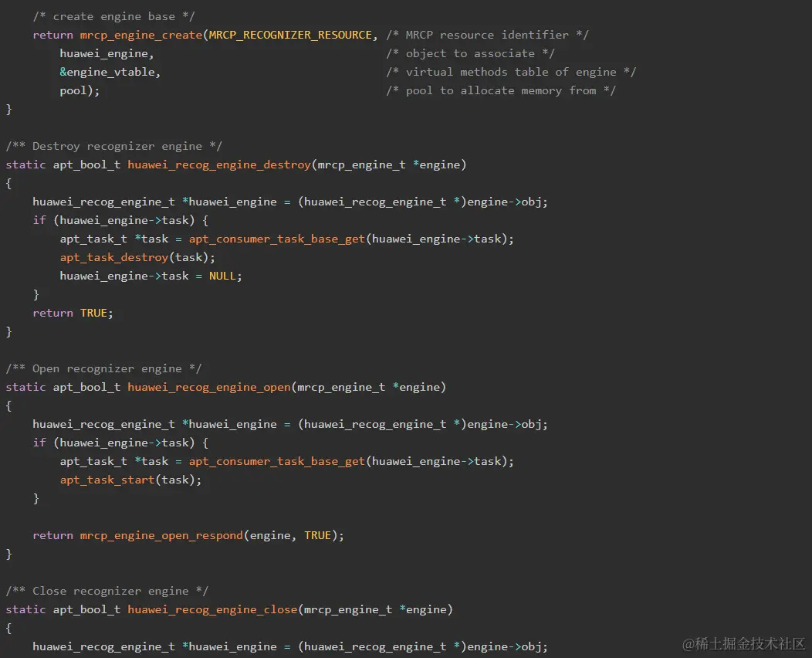Click the huawei_recog_engine_open function name
This screenshot has height=658, width=812.
pos(209,388)
